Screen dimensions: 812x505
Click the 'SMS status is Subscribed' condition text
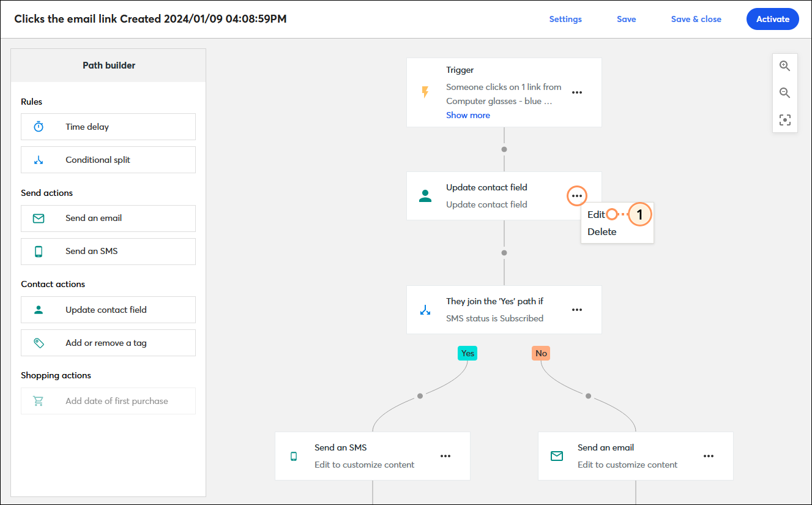494,318
